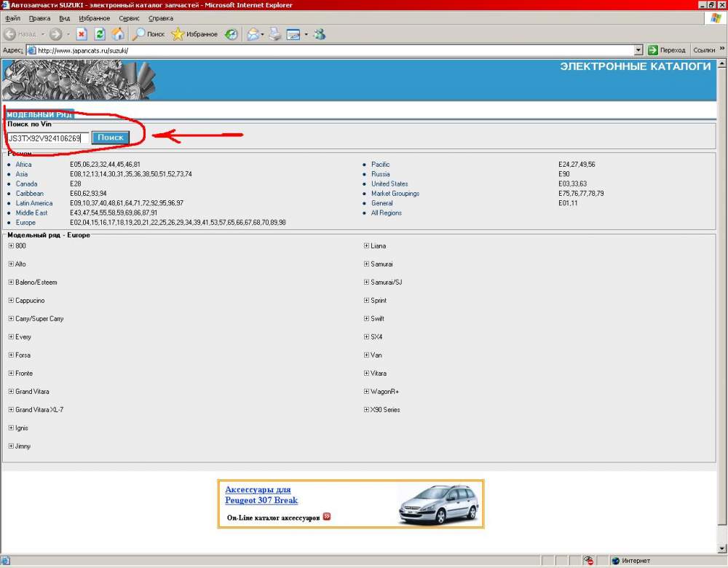Image resolution: width=728 pixels, height=568 pixels.
Task: Expand the 800 model node
Action: pyautogui.click(x=11, y=245)
